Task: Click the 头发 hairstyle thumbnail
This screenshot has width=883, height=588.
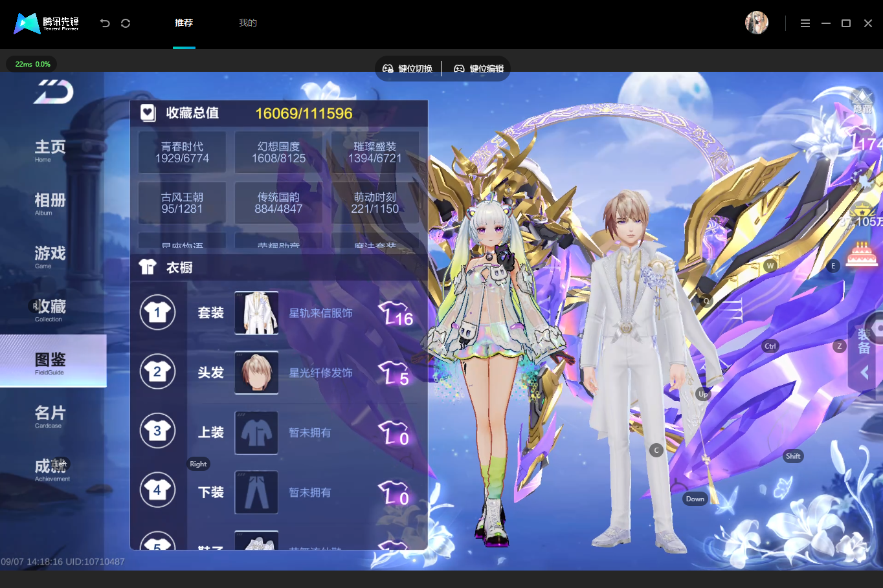Action: 256,373
